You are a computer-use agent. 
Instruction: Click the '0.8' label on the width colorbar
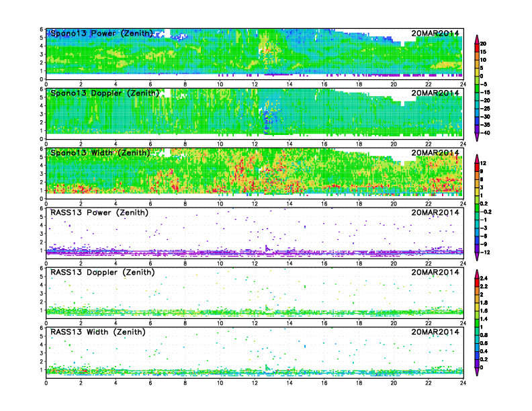[484, 335]
